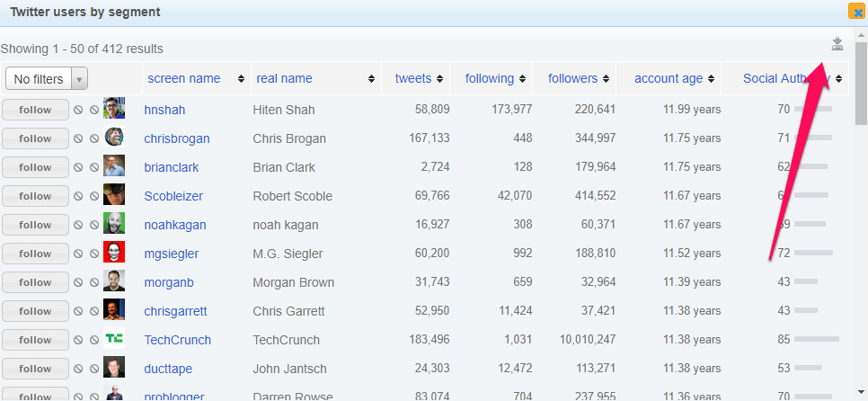This screenshot has height=401, width=868.
Task: Click first block icon in ducttape row
Action: click(78, 369)
